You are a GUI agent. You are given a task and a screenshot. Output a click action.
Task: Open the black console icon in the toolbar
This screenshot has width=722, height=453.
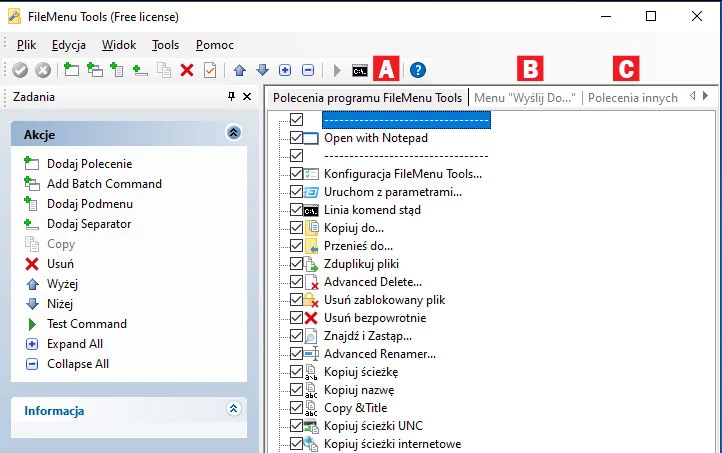[359, 70]
